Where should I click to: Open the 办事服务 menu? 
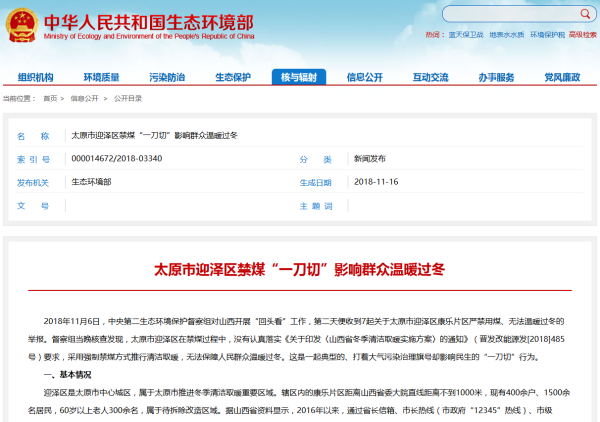tap(496, 77)
